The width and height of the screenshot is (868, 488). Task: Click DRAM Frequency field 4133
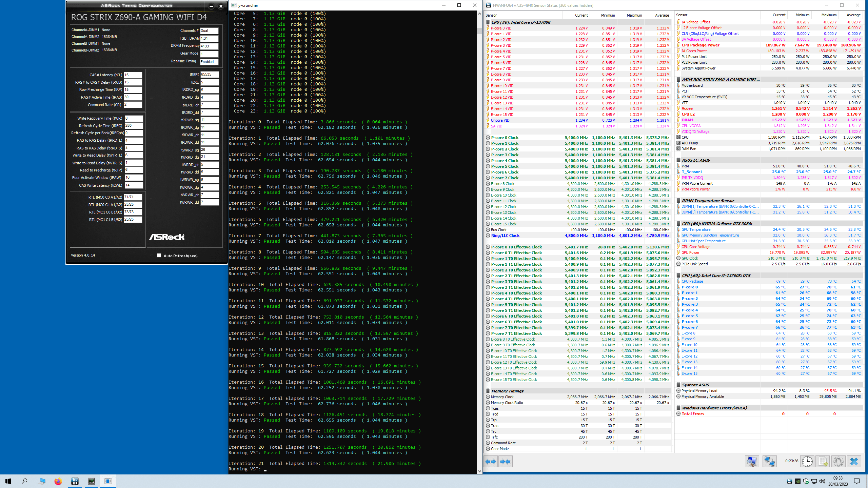pos(209,46)
